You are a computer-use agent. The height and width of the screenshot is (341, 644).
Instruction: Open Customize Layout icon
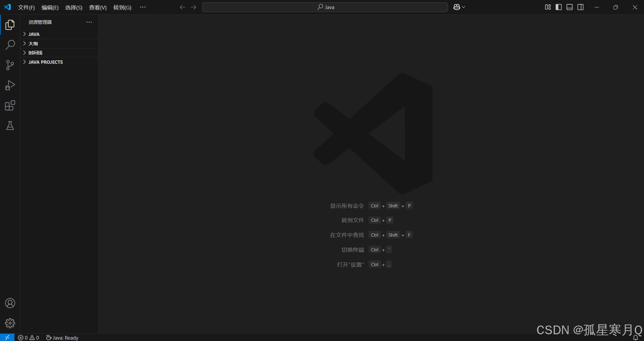548,7
